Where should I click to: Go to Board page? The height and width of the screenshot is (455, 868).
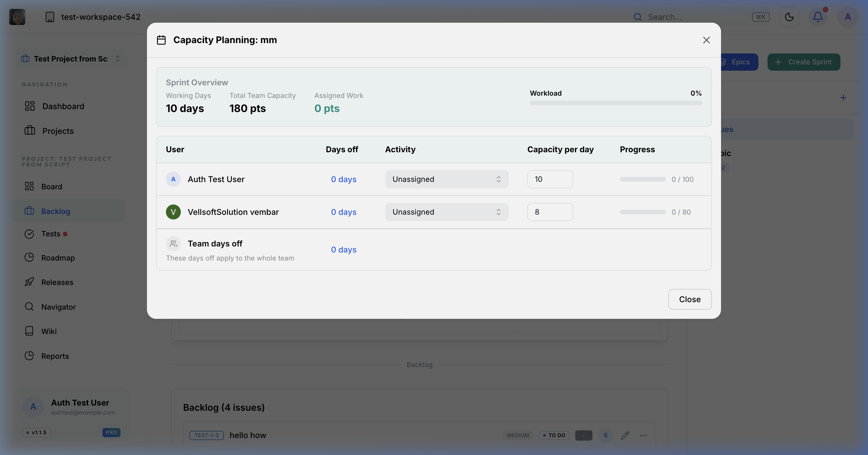pos(69,186)
